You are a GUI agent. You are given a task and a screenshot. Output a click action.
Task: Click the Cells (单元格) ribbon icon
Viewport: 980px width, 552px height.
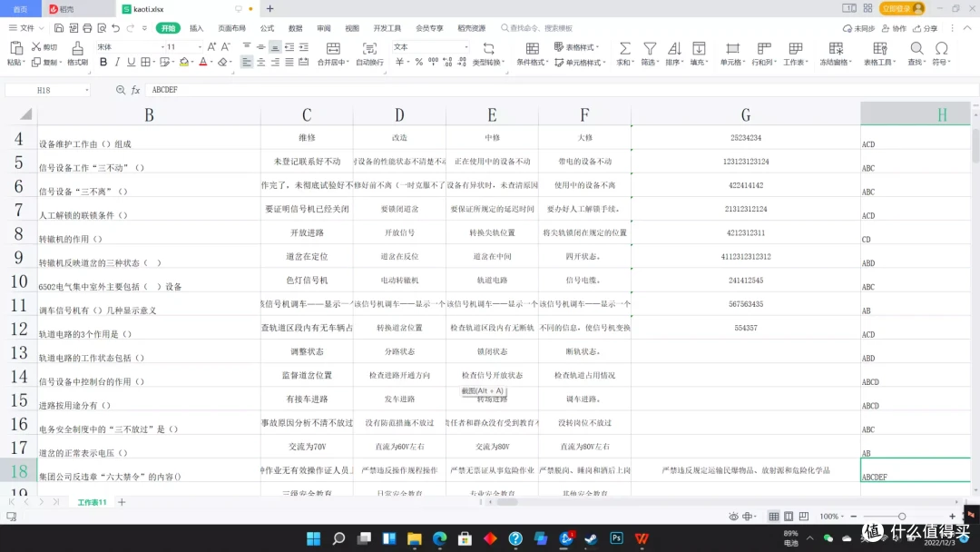[732, 48]
